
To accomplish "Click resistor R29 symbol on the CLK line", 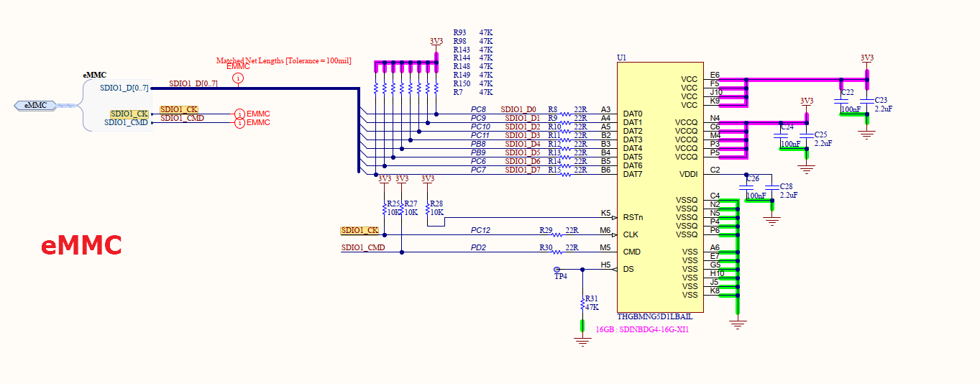I will coord(557,234).
